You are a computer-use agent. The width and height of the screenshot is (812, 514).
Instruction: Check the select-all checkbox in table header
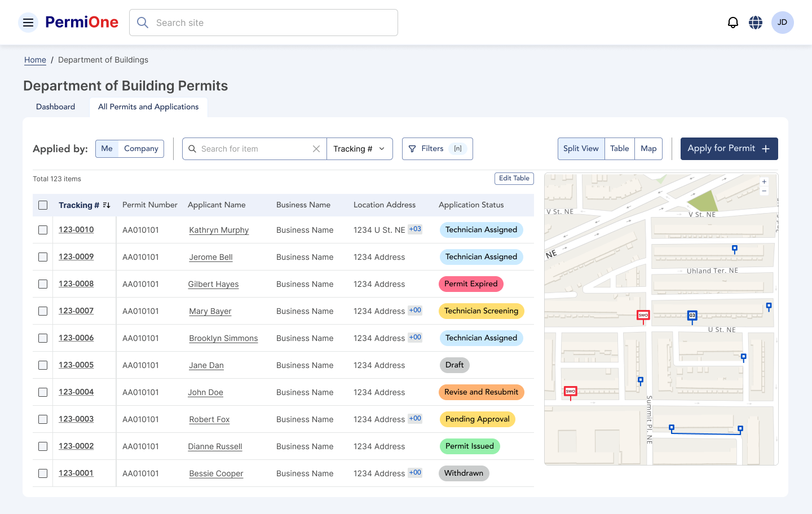click(x=43, y=205)
